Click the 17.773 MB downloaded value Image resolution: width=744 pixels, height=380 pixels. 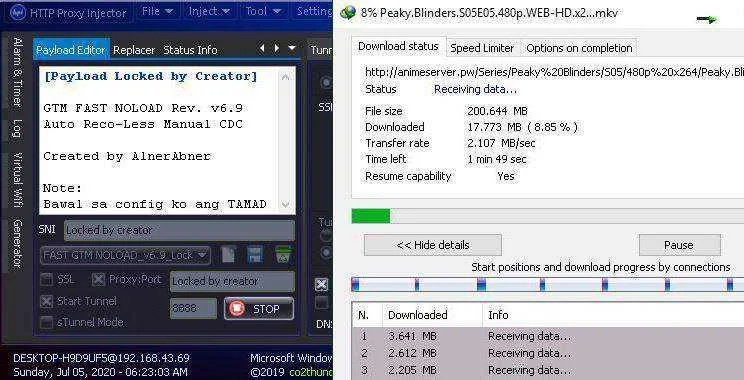point(523,127)
